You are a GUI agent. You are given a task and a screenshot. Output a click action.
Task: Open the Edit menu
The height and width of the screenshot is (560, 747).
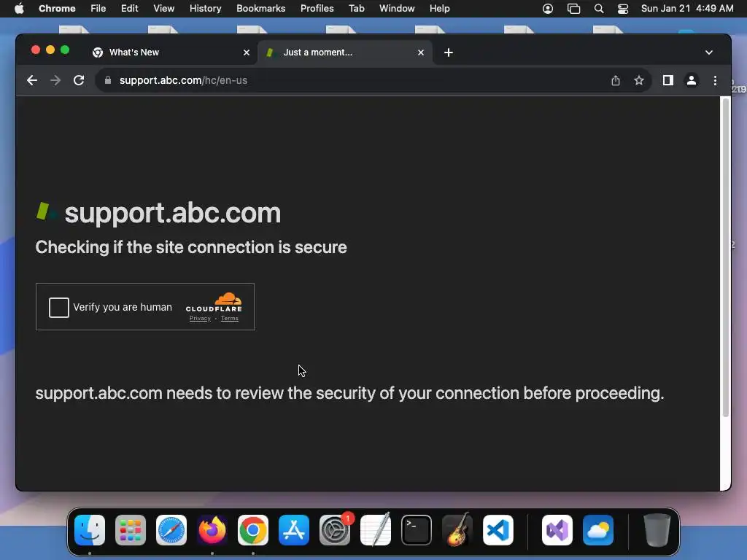(x=130, y=9)
